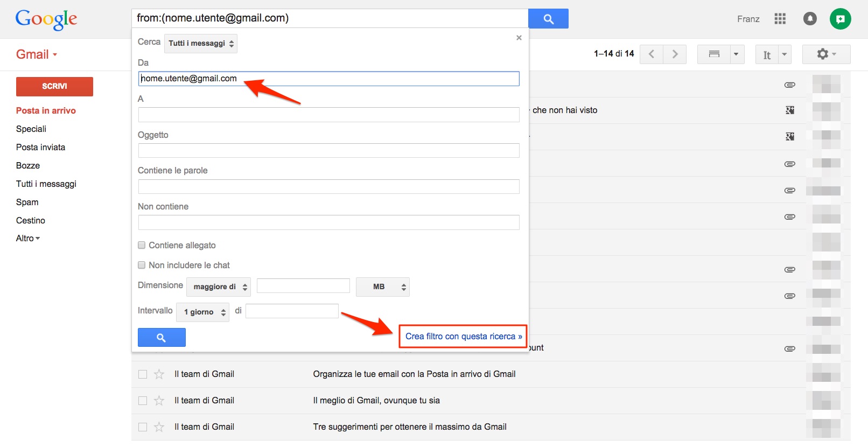Open the settings gear menu
The height and width of the screenshot is (447, 868).
[826, 54]
